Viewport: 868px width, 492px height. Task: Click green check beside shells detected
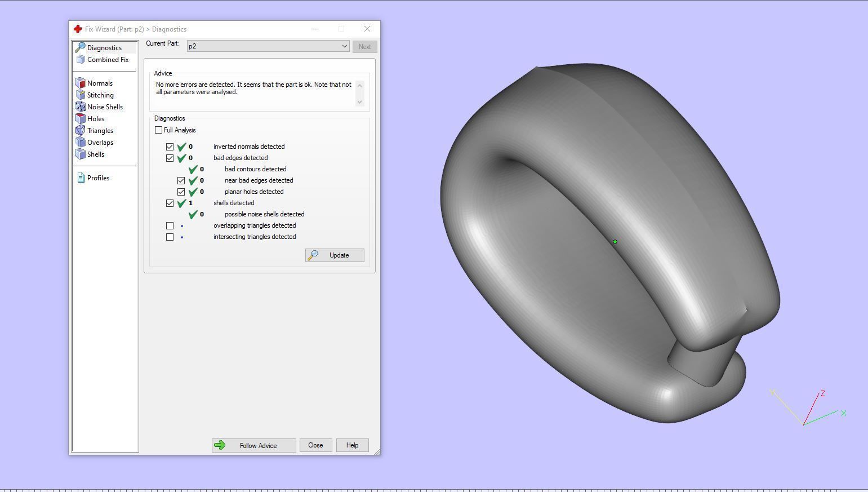(181, 203)
